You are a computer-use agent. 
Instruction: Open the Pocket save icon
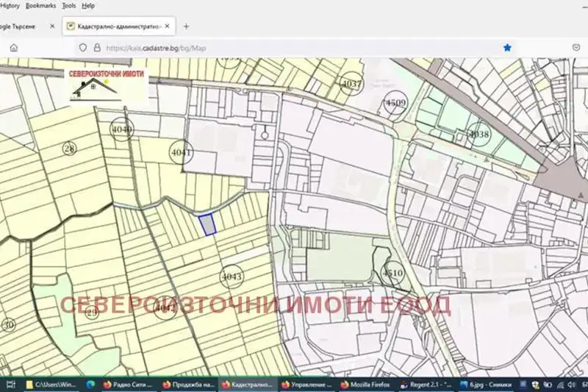click(x=576, y=48)
